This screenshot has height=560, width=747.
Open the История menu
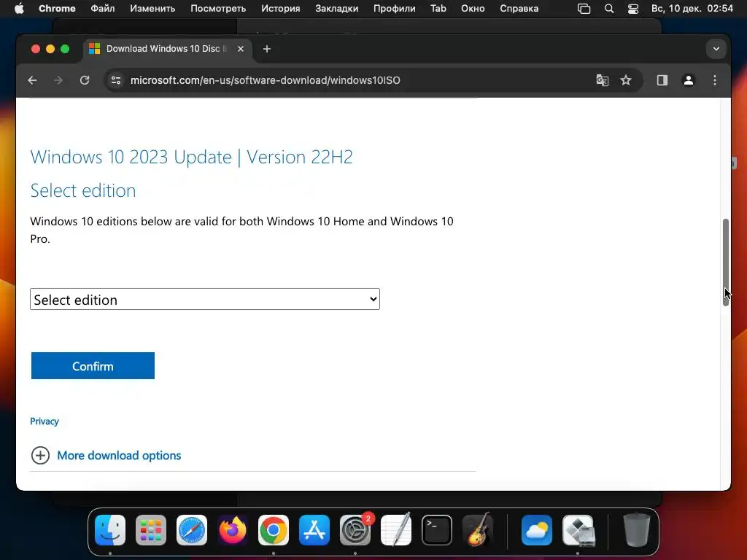tap(281, 9)
